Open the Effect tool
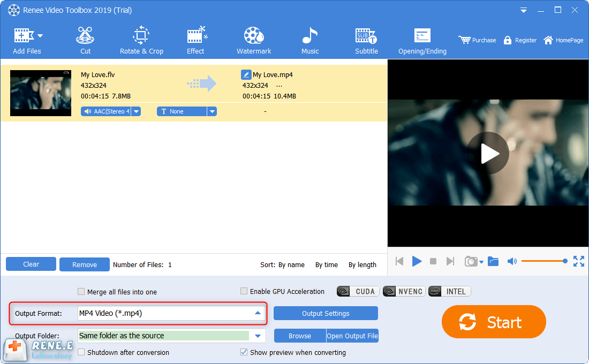The image size is (589, 364). click(195, 41)
